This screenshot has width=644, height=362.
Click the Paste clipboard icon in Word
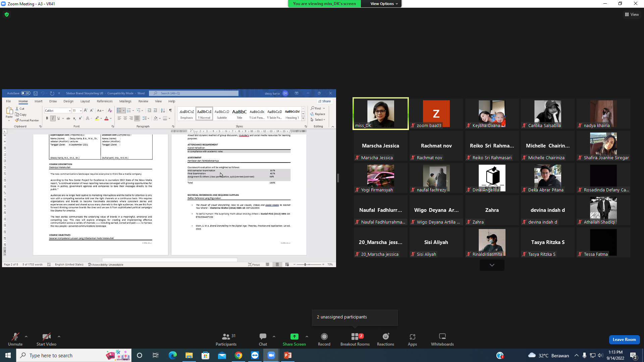coord(9,111)
